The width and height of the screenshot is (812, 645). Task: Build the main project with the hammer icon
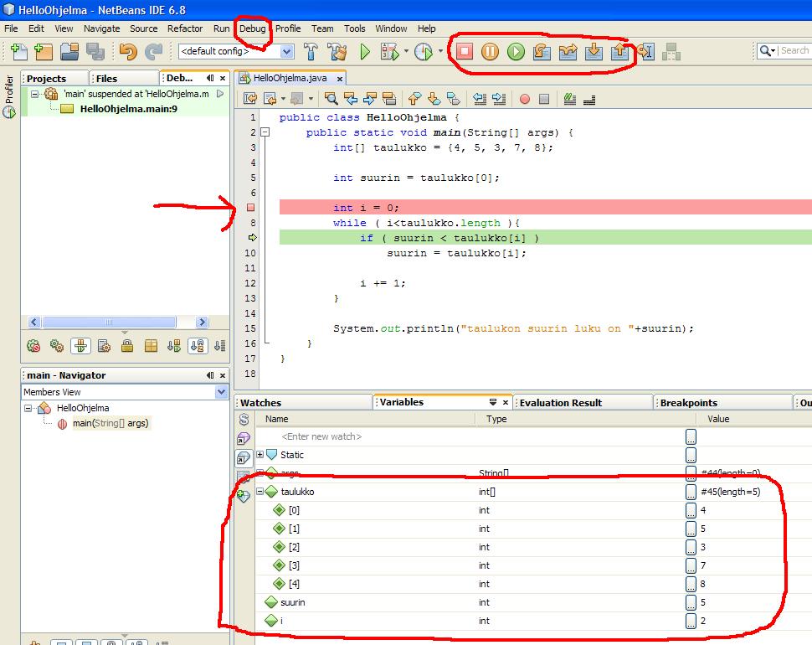tap(311, 51)
